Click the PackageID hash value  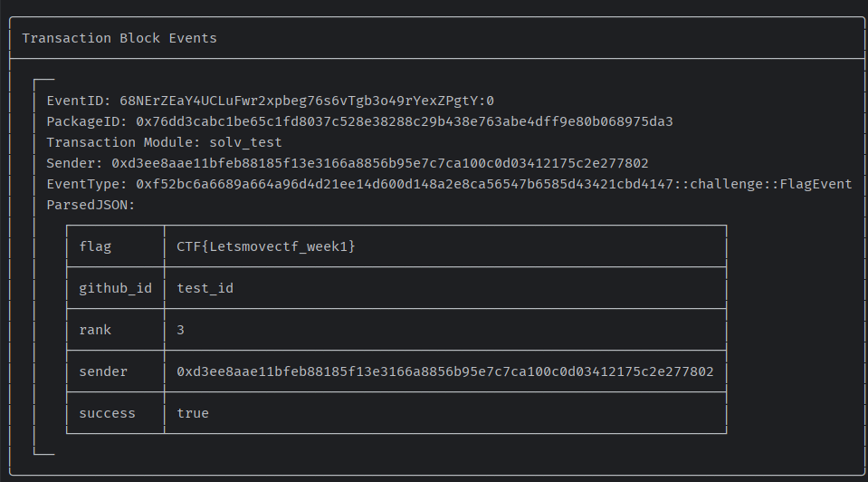(404, 122)
